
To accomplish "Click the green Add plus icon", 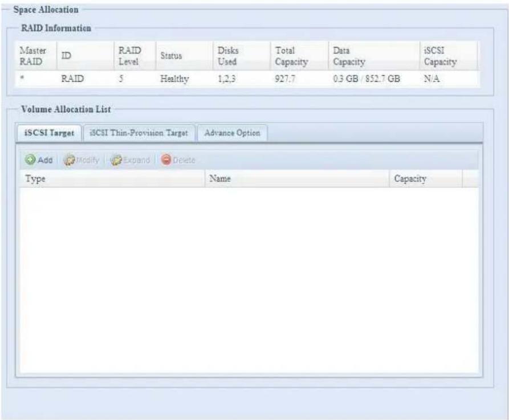I will [30, 160].
